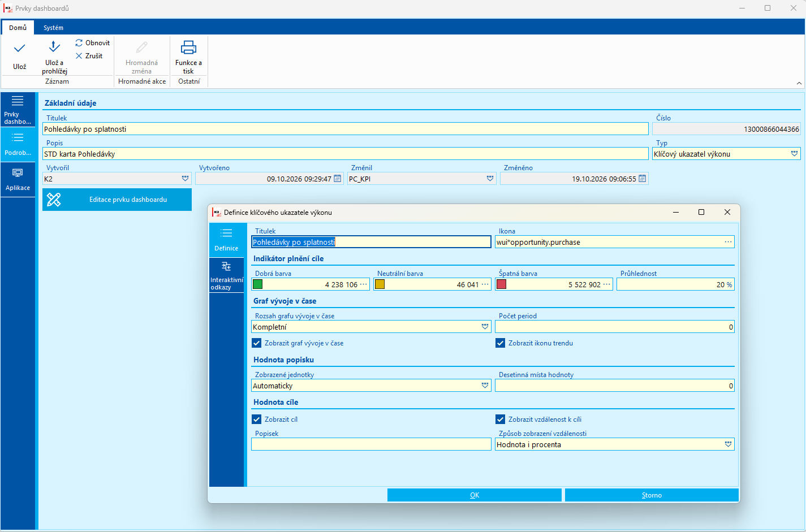Click Editace prvku dashboardu button
The image size is (806, 532).
[117, 200]
